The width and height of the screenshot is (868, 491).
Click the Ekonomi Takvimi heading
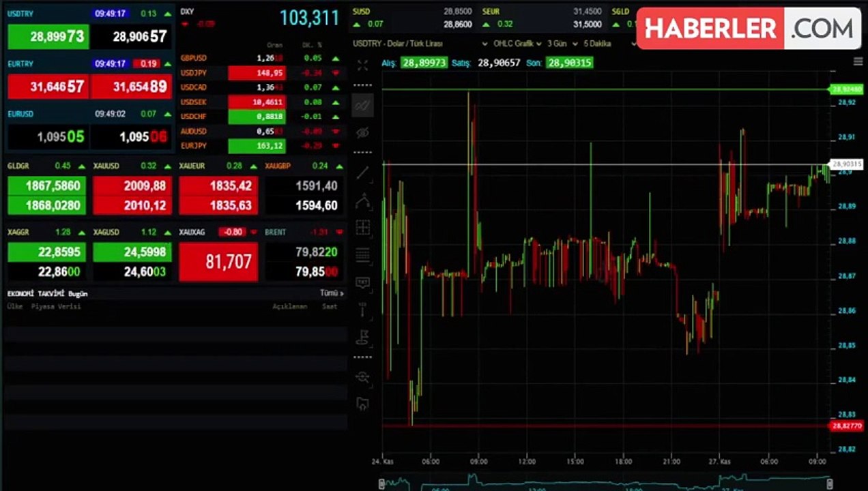click(36, 293)
